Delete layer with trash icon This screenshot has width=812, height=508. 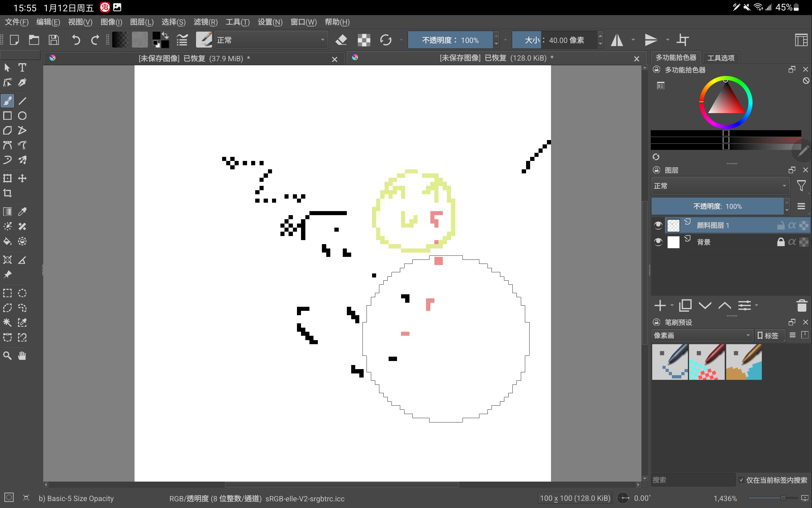801,305
